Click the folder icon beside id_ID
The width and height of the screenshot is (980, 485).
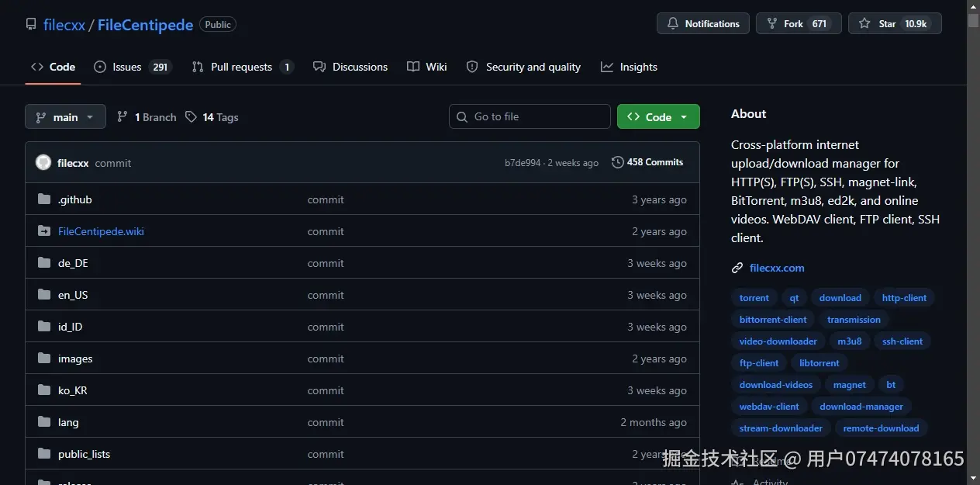pyautogui.click(x=44, y=327)
